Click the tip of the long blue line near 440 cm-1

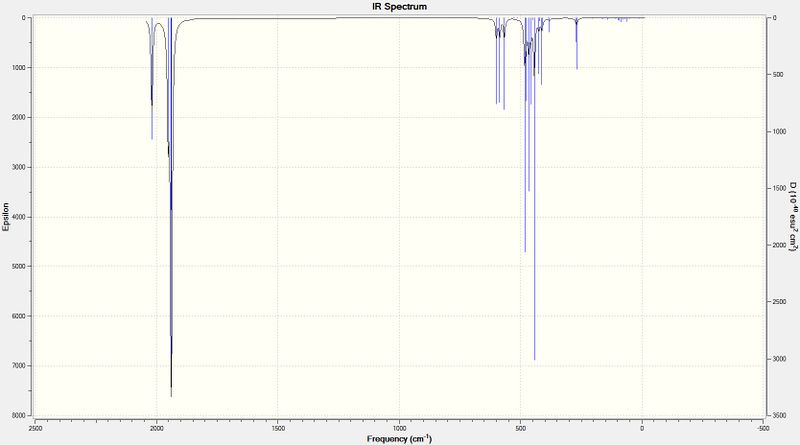click(535, 360)
